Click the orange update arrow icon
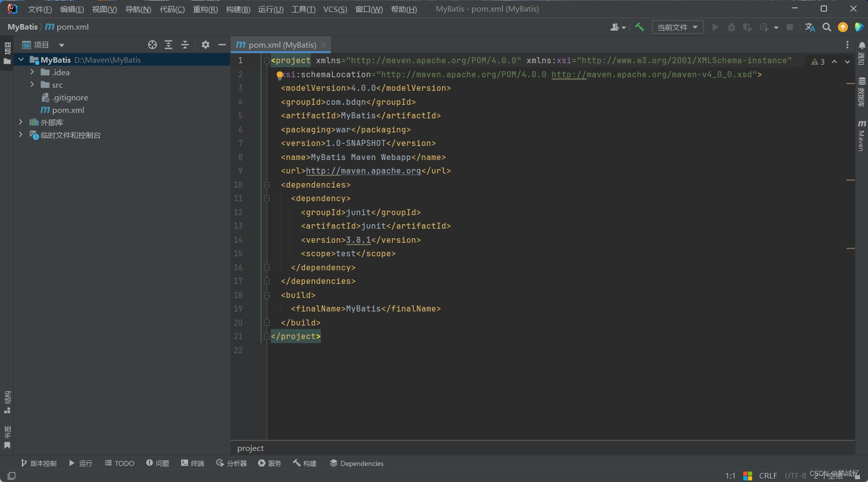This screenshot has height=482, width=868. click(843, 27)
